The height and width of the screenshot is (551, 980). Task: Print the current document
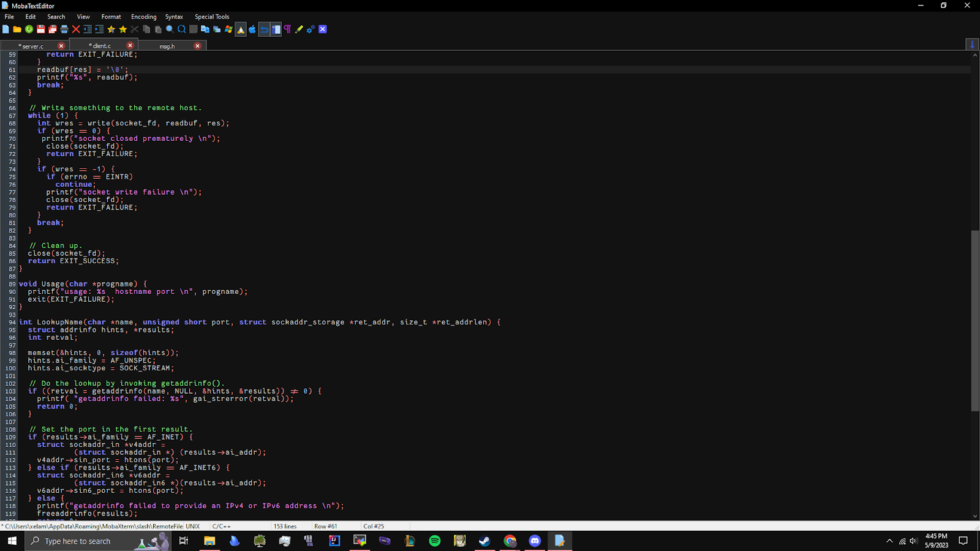point(64,29)
